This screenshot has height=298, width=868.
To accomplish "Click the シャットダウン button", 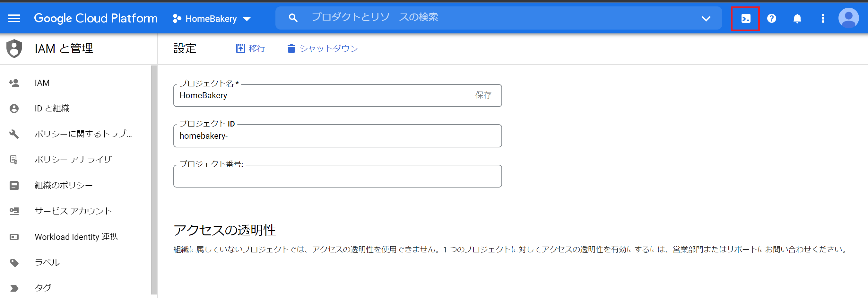I will point(323,49).
